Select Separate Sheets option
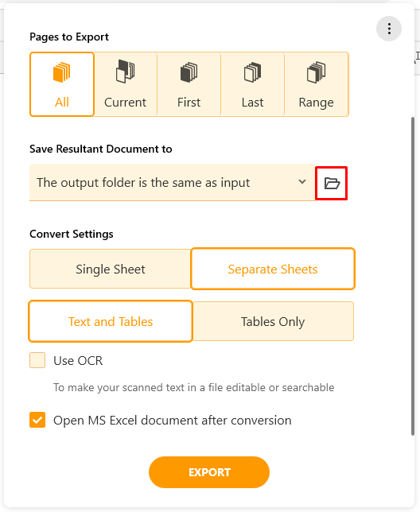The height and width of the screenshot is (512, 420). click(x=273, y=269)
